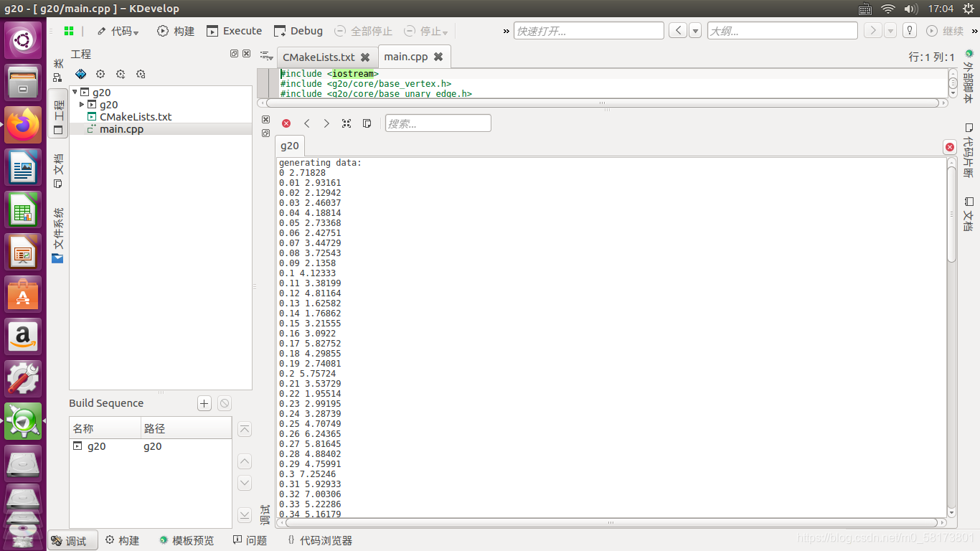Close the 工程 Projects panel
Screen dimensions: 980x551
[x=246, y=54]
